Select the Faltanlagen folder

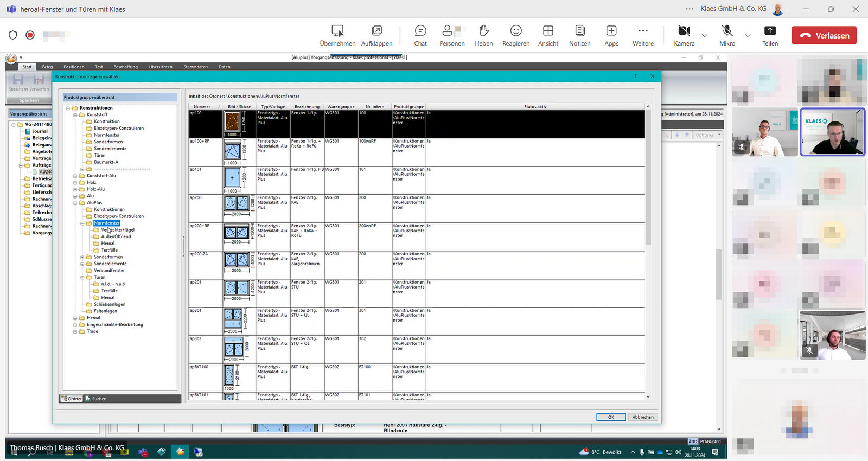[105, 311]
